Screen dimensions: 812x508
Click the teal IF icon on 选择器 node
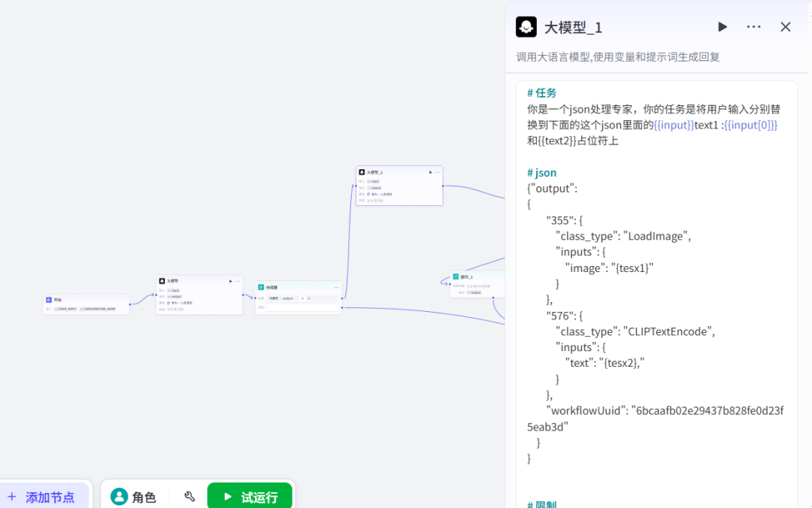coord(261,287)
